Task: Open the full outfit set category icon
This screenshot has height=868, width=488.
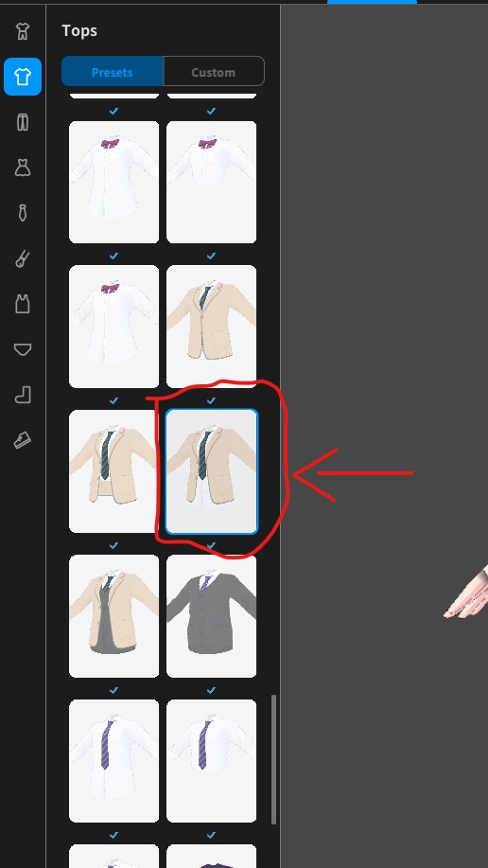Action: 22,31
